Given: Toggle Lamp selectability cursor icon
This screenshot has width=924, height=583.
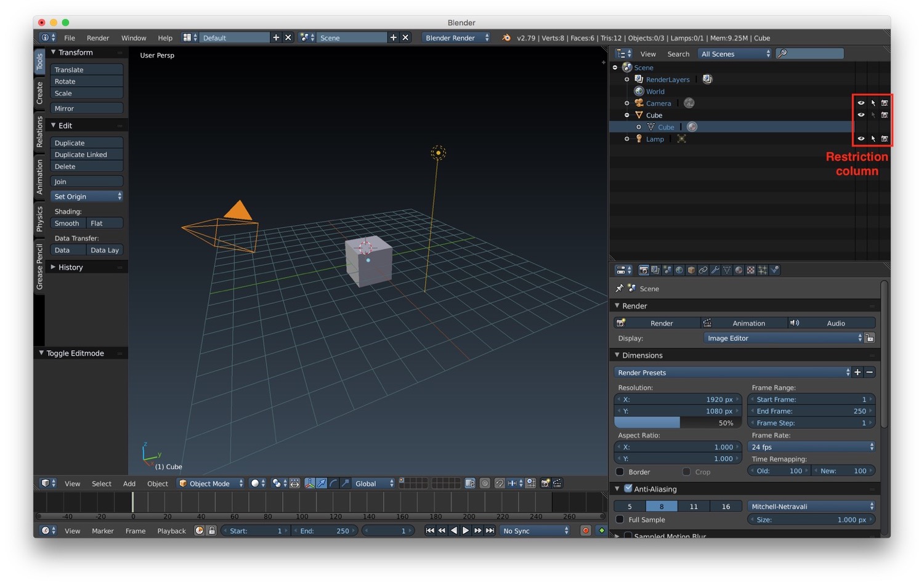Looking at the screenshot, I should pyautogui.click(x=873, y=139).
